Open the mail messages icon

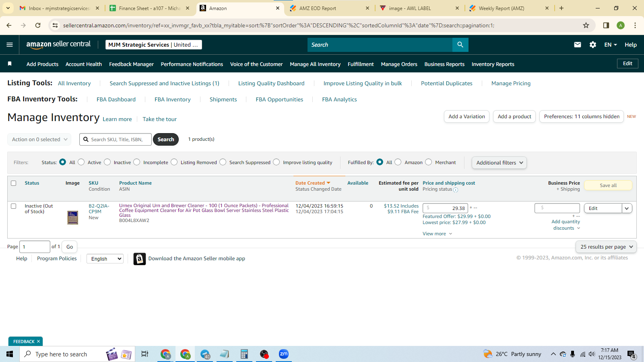tap(578, 45)
